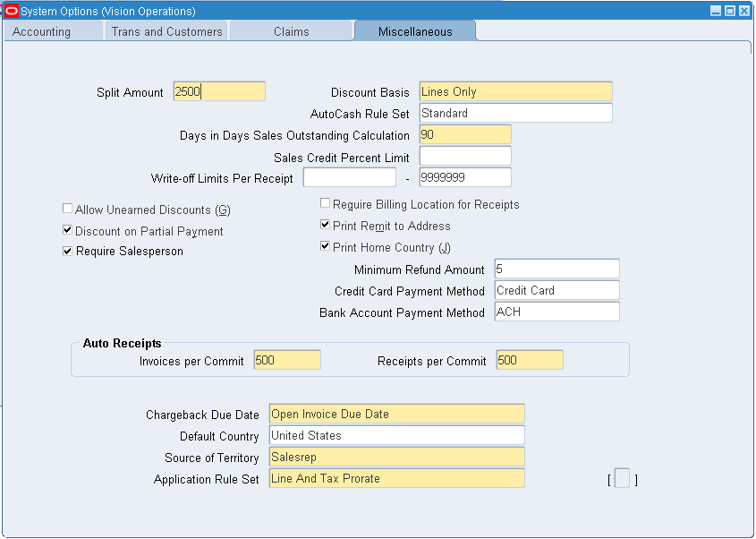The width and height of the screenshot is (756, 539).
Task: Open the Trans and Customers tab
Action: [166, 31]
